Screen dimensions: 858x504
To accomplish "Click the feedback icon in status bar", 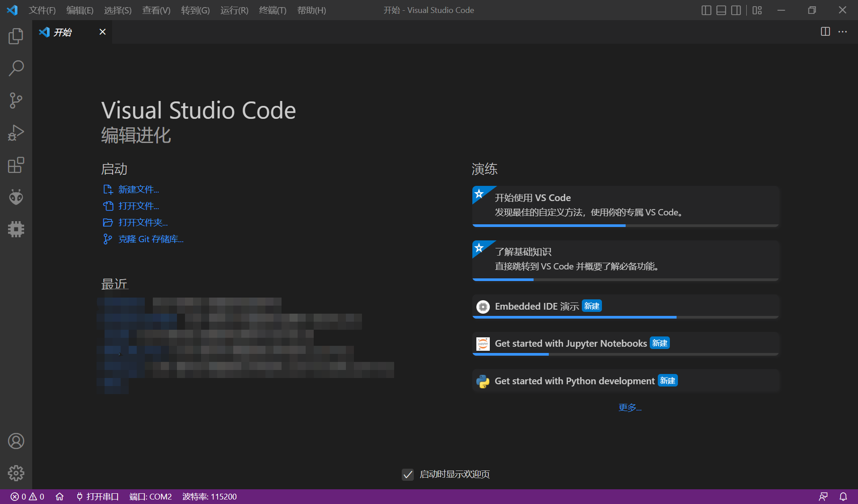I will 823,497.
